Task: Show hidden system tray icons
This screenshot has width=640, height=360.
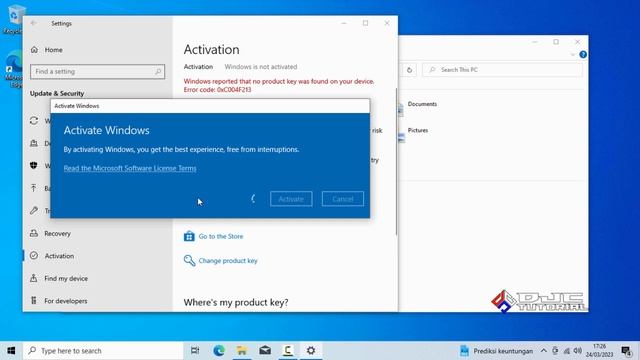Action: [x=544, y=351]
